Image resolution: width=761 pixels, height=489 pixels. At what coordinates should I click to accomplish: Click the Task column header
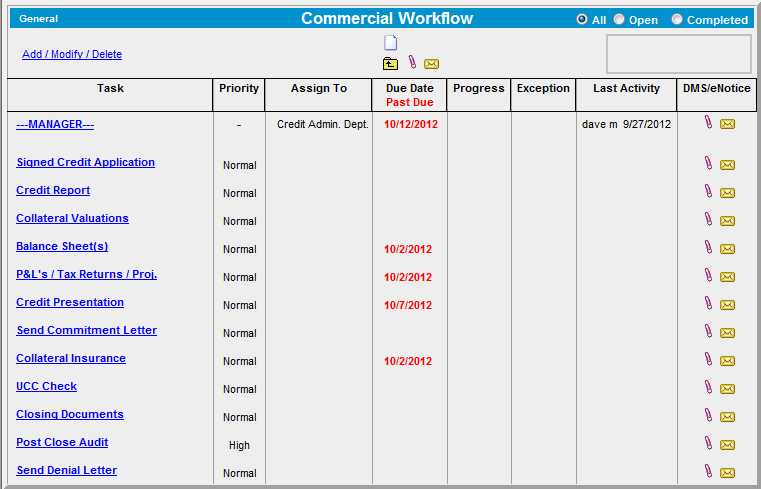[110, 88]
